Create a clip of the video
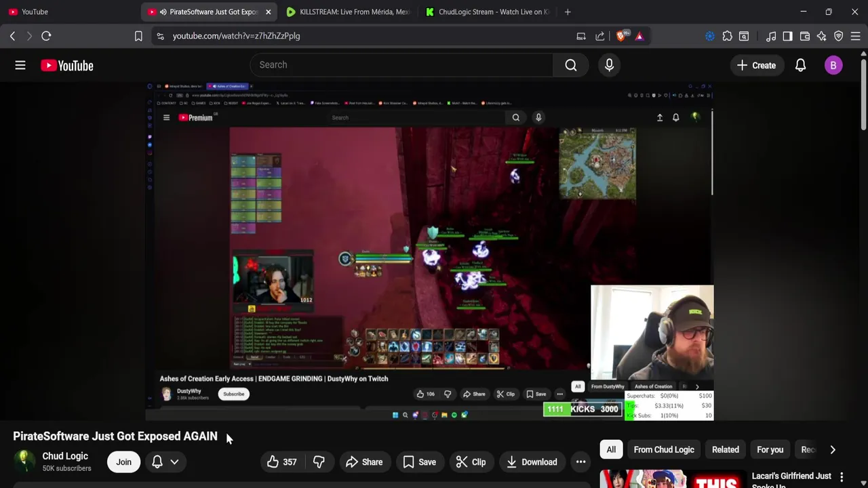 [x=471, y=462]
